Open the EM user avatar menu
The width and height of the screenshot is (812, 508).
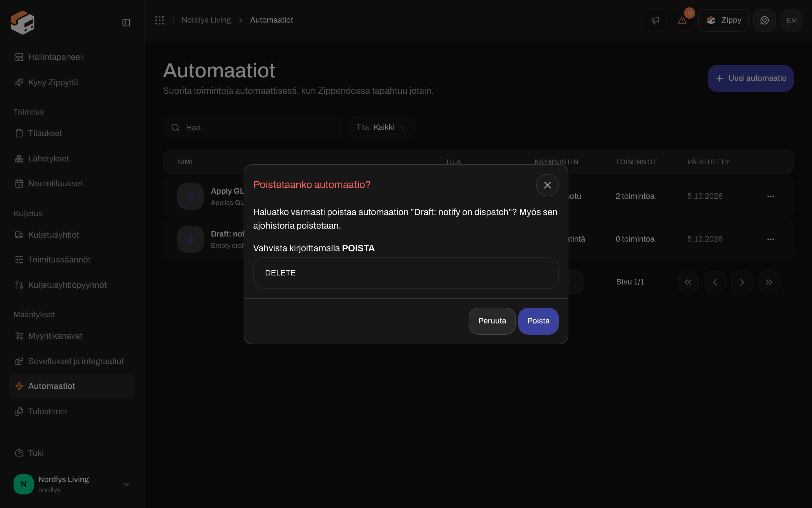pos(791,21)
